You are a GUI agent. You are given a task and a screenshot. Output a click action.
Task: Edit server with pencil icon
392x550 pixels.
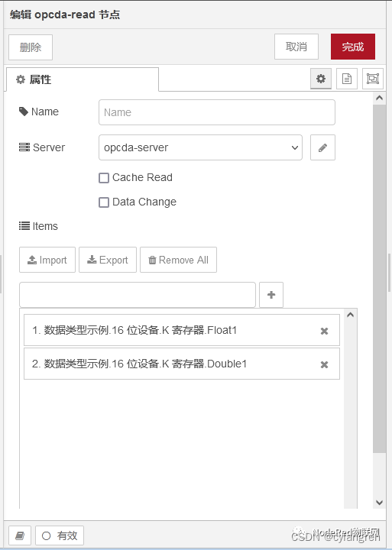point(323,147)
